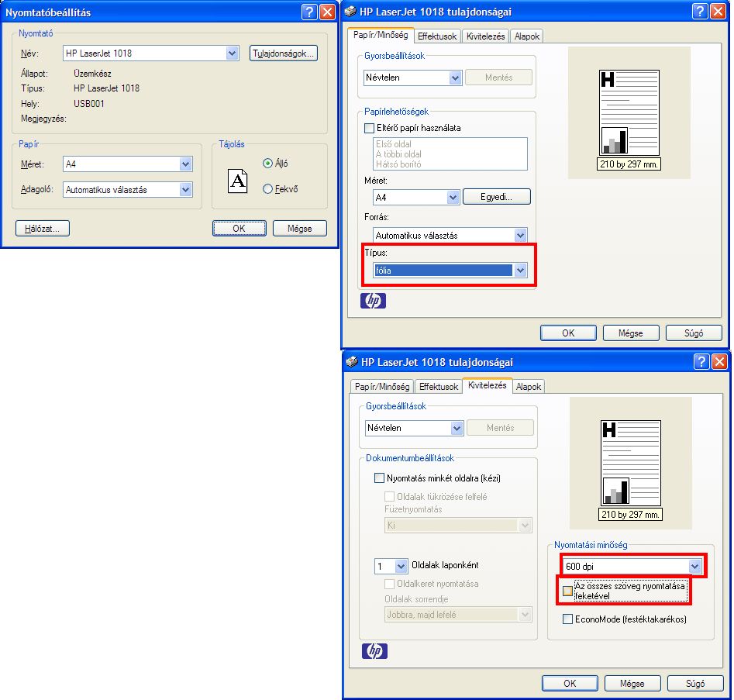The height and width of the screenshot is (700, 734).
Task: Switch to Effektusok tab in lower window
Action: pos(439,386)
